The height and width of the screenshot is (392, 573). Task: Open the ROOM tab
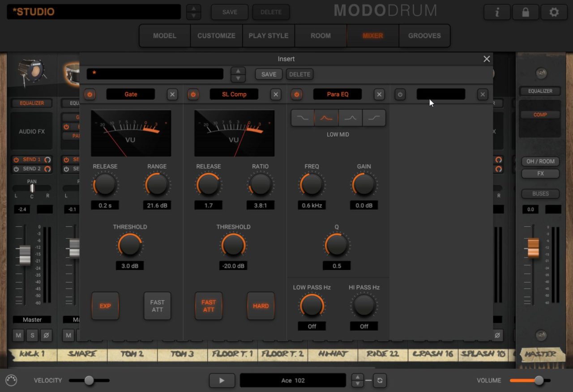coord(321,36)
